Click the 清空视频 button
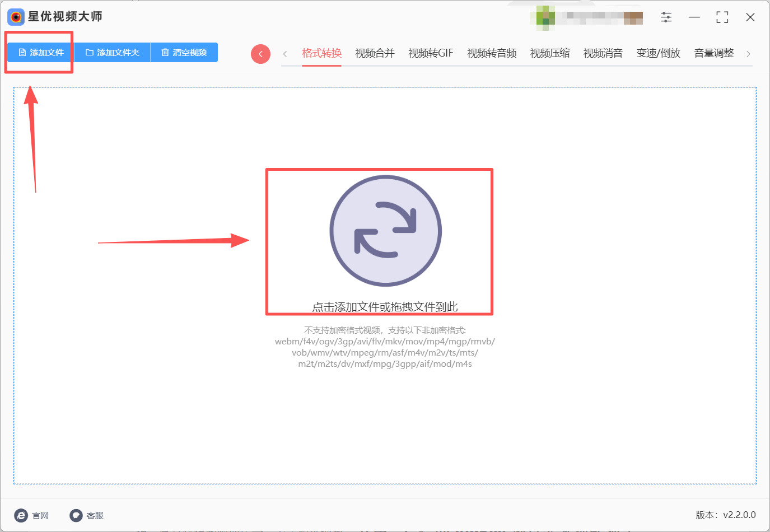770x532 pixels. 184,53
